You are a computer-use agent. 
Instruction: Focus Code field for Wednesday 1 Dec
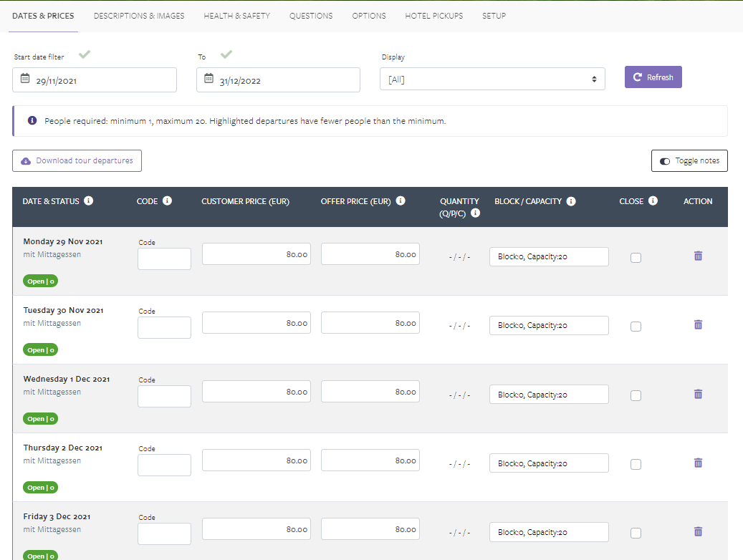164,396
